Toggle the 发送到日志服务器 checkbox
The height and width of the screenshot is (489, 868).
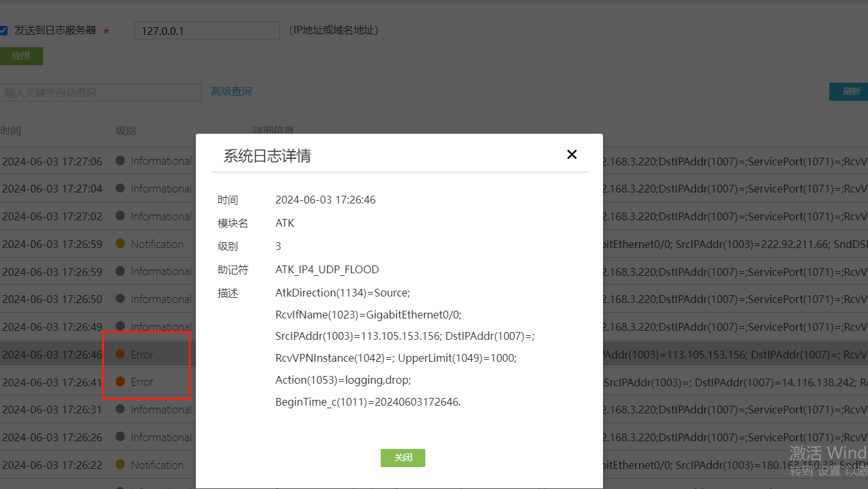3,30
